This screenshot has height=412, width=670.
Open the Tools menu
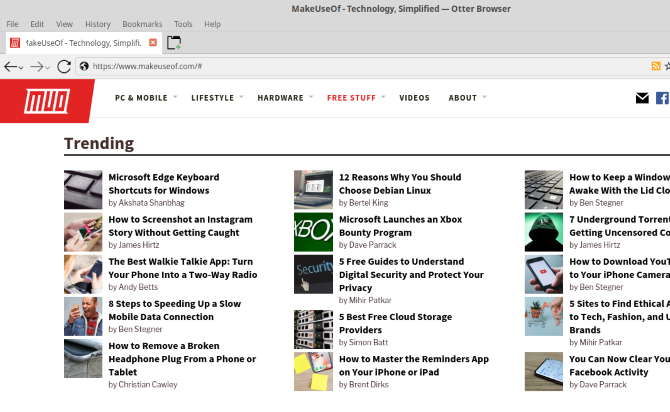(183, 24)
